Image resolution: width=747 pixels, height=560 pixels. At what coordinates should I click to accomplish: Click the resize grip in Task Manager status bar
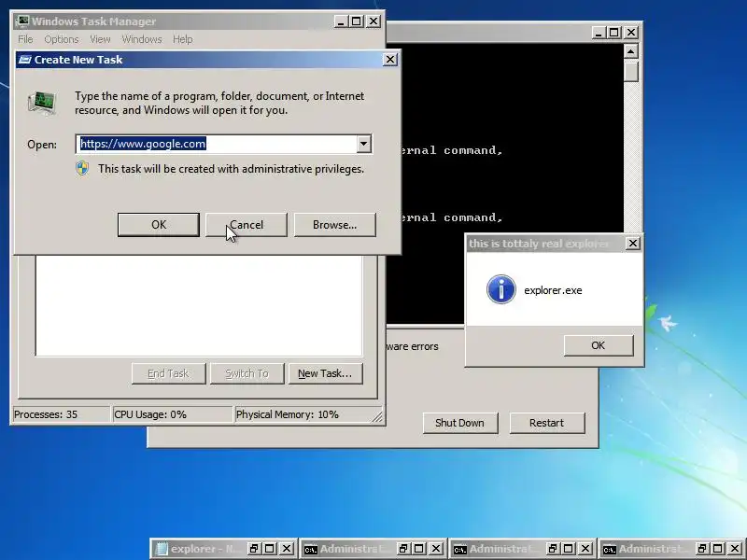tap(377, 417)
